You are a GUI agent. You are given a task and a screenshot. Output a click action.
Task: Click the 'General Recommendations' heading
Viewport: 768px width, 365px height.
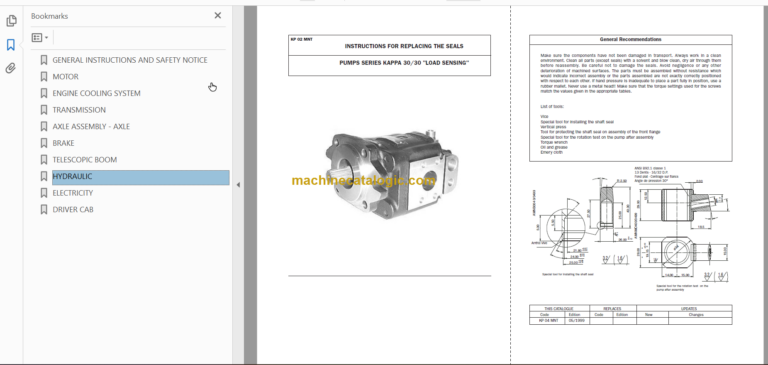(630, 39)
